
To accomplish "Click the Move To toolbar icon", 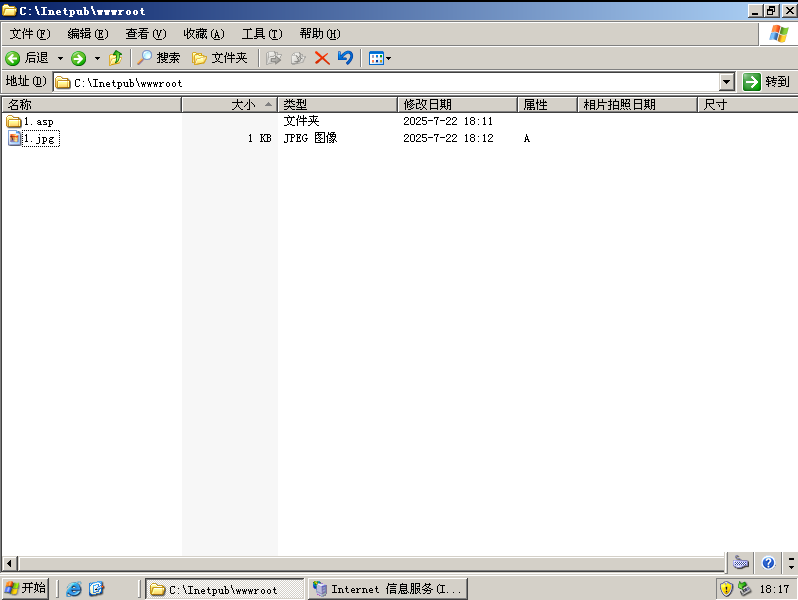I will [274, 58].
